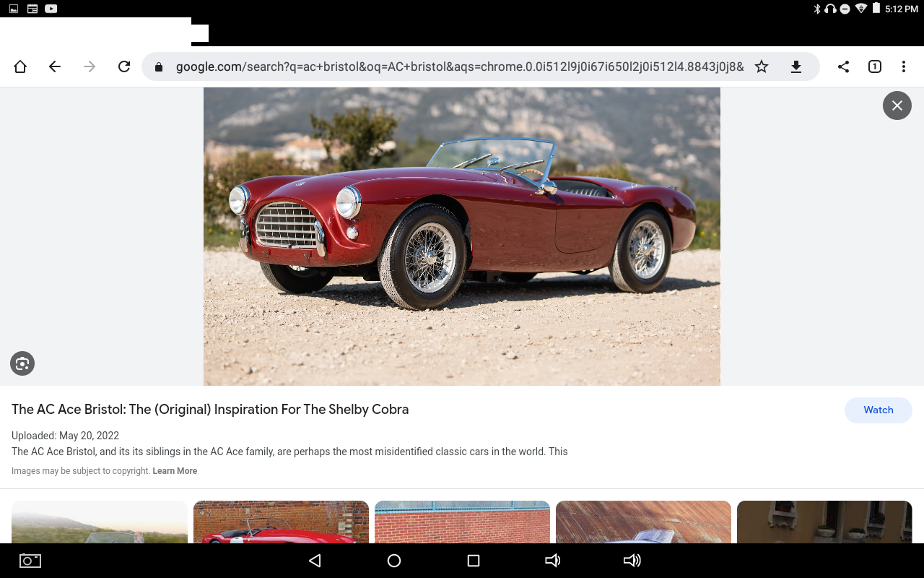The height and width of the screenshot is (578, 924).
Task: Bookmark page with the star icon
Action: click(x=762, y=66)
